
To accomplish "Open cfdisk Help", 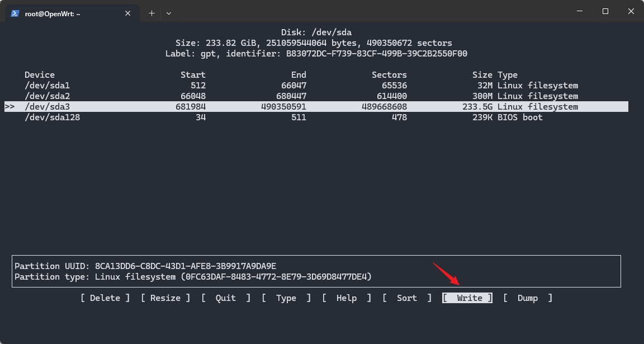I will point(347,298).
